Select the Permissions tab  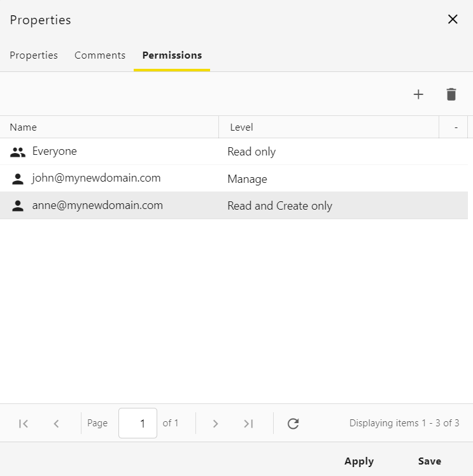(172, 55)
